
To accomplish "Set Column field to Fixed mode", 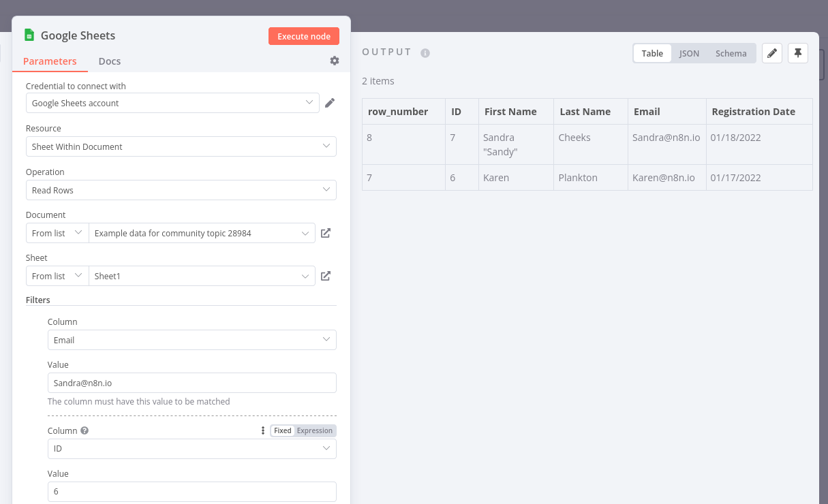I will coord(282,430).
